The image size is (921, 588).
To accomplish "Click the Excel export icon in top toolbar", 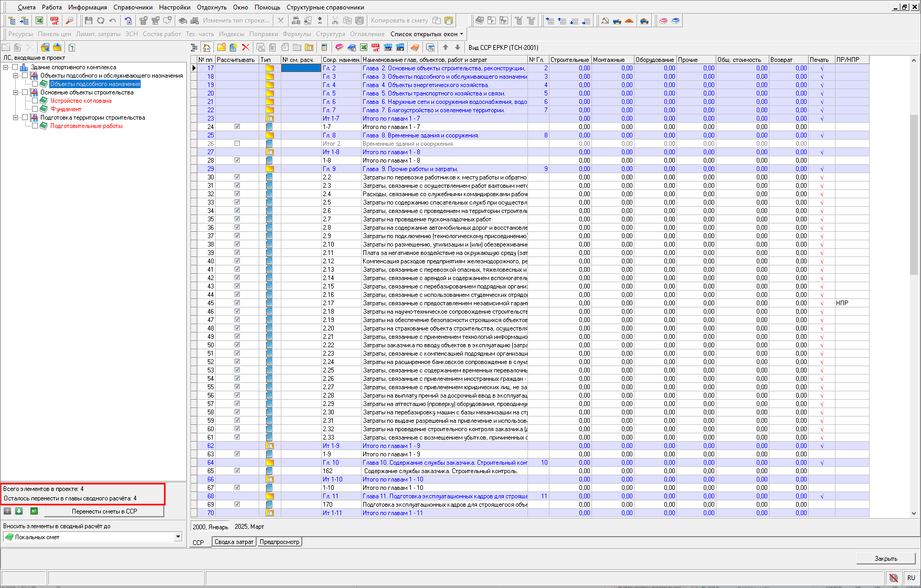I will coord(39,20).
